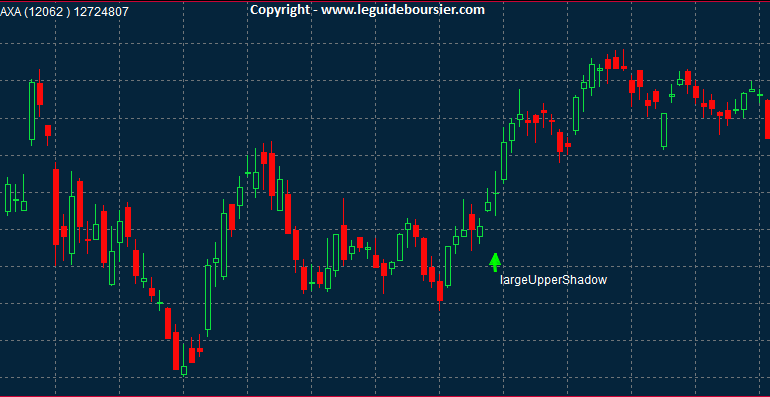
Task: Click the isolated green candle dipping at right
Action: tap(664, 130)
